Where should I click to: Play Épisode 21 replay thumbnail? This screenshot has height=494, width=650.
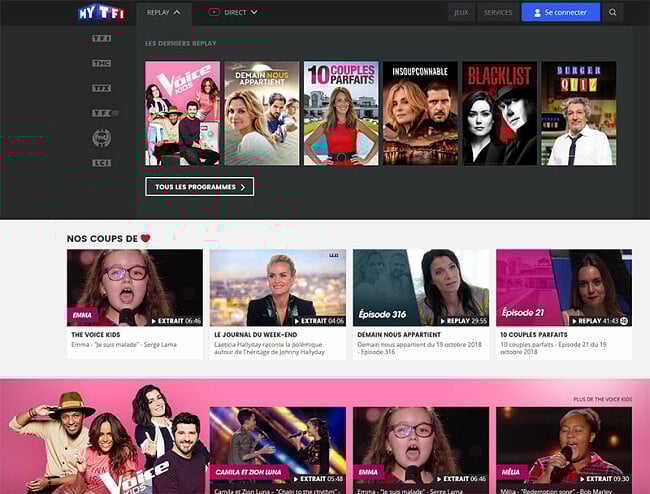tap(564, 288)
